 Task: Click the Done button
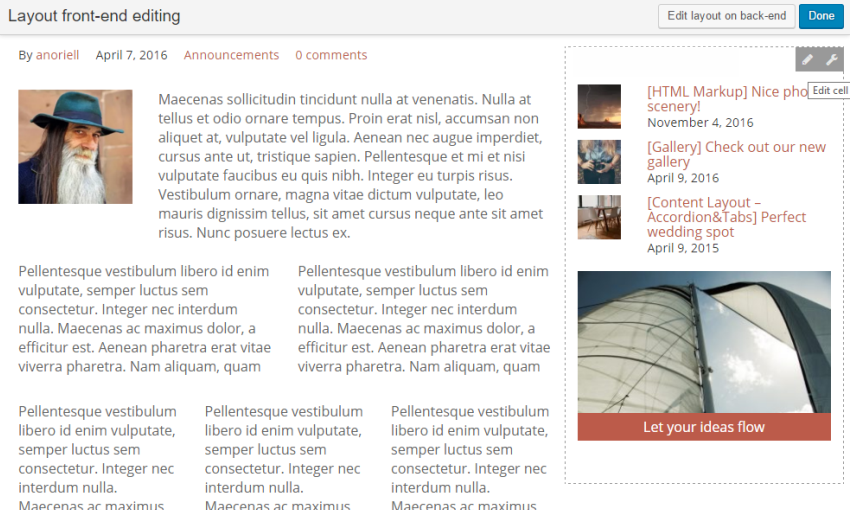click(x=821, y=16)
